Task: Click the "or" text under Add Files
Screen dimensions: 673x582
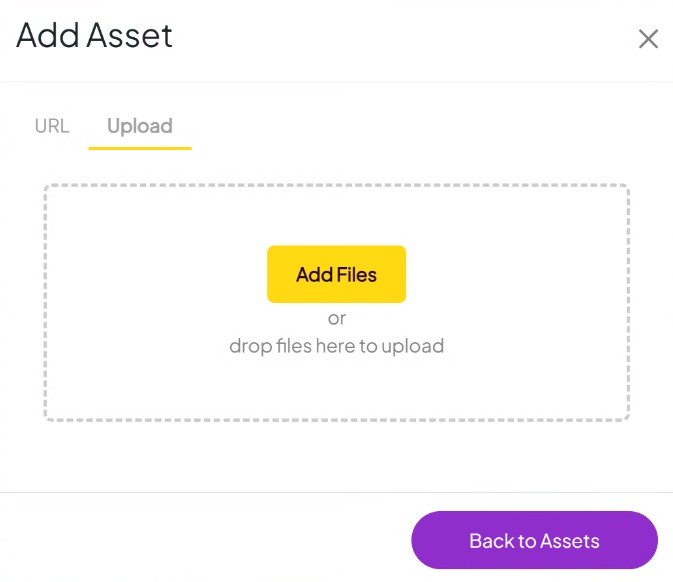Action: [336, 319]
